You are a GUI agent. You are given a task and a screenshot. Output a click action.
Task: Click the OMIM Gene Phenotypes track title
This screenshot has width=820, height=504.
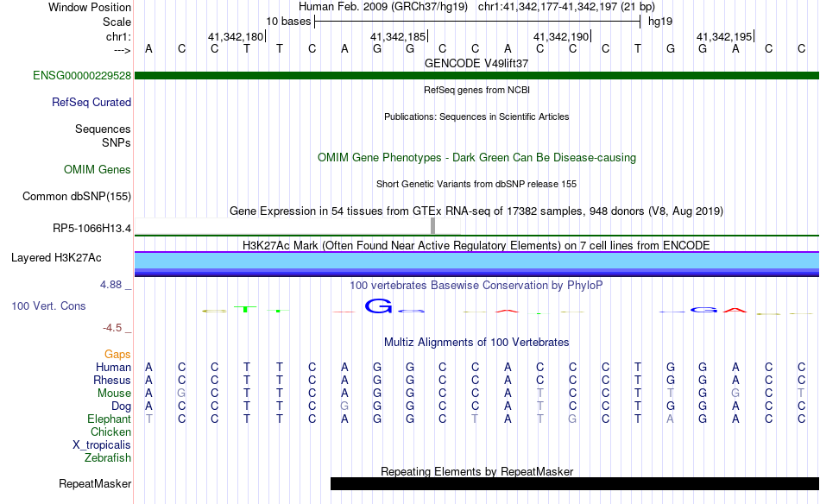pyautogui.click(x=476, y=157)
